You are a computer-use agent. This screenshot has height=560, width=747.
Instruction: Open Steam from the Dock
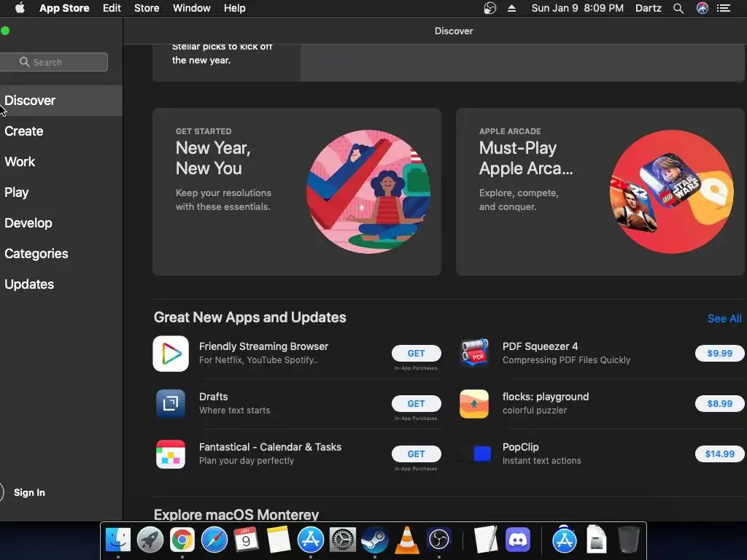[x=375, y=540]
